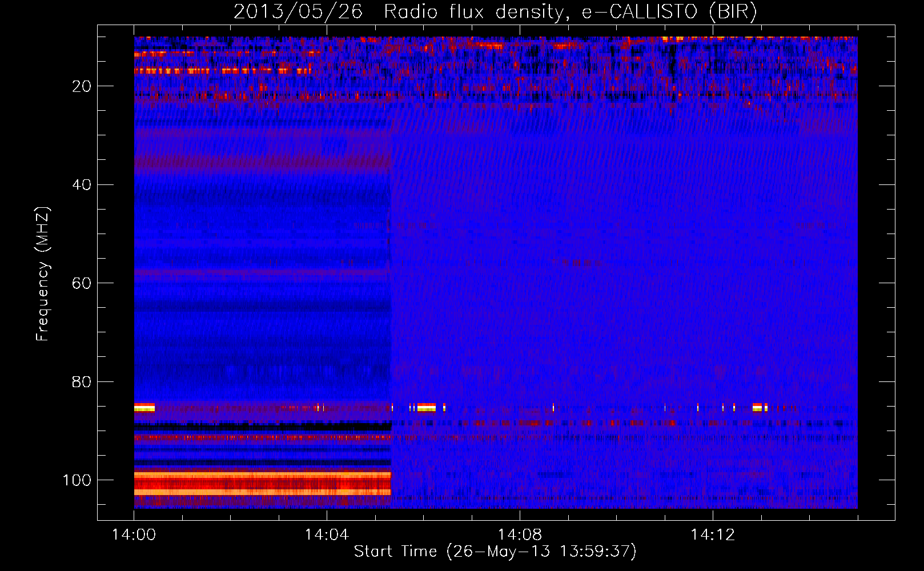The width and height of the screenshot is (924, 571).
Task: Click the '100' frequency tick label
Action: tap(77, 480)
